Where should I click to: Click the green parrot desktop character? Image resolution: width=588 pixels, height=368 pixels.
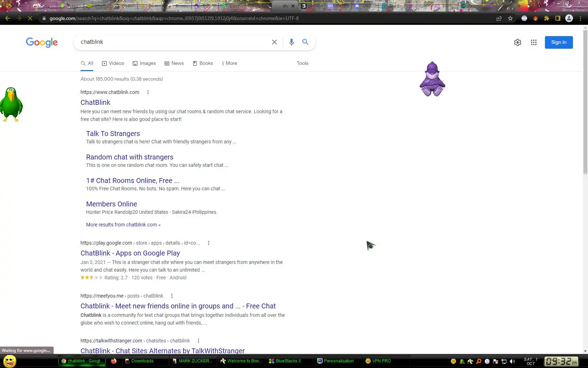point(11,104)
